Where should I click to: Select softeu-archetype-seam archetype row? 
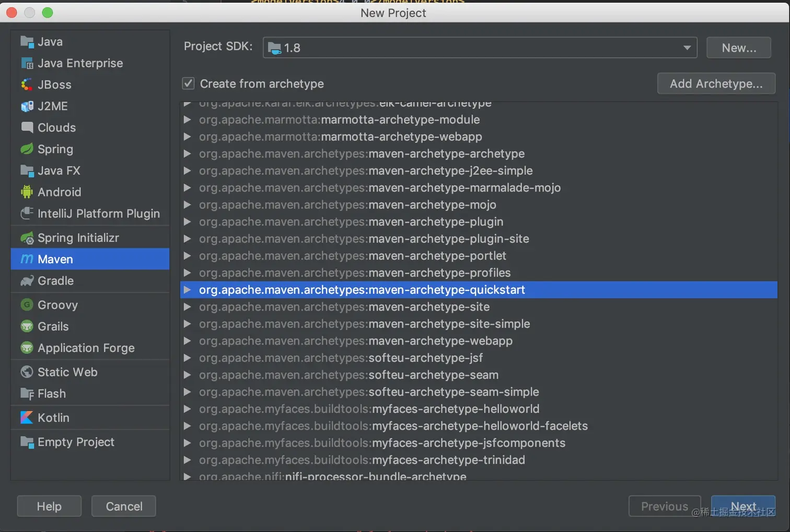pos(479,375)
